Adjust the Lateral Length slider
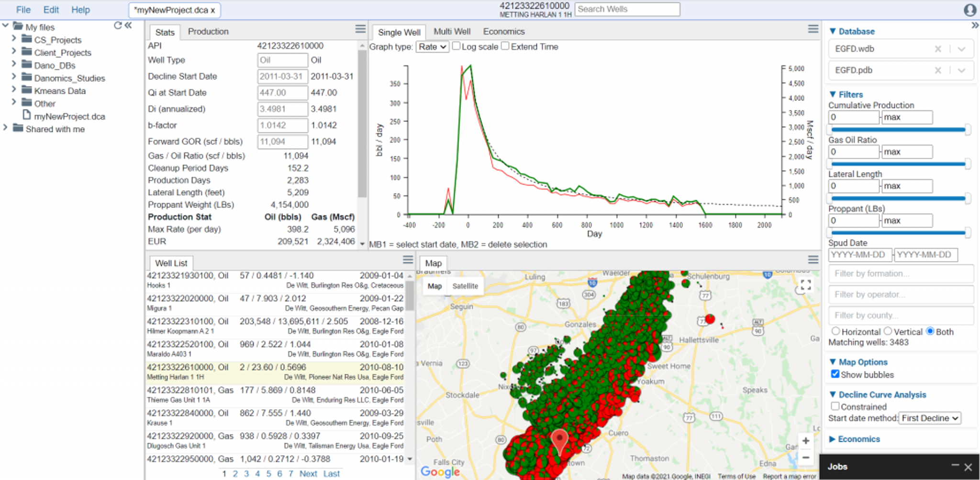The width and height of the screenshot is (980, 480). (898, 198)
